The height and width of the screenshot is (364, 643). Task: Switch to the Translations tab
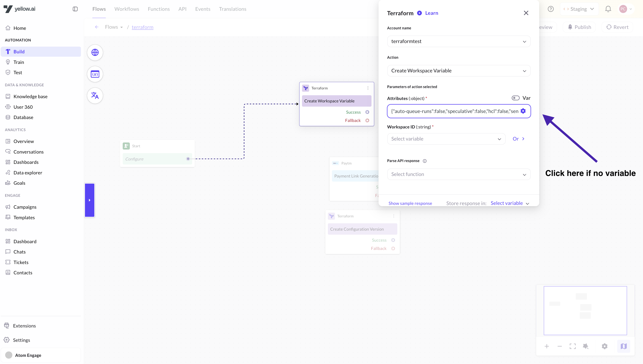coord(233,9)
